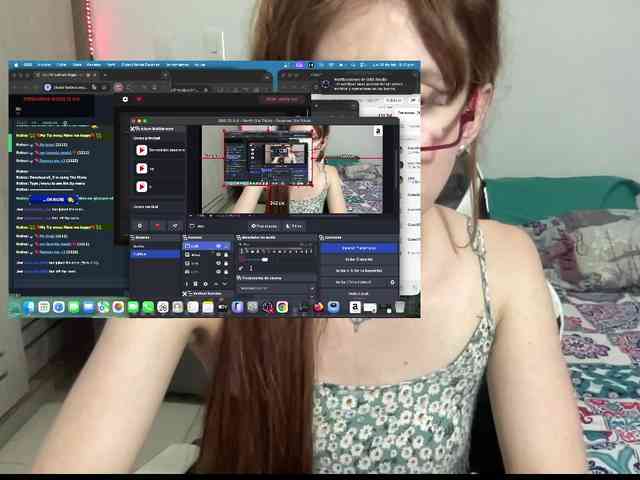Open source properties gear in Fuentes toolbar
Screen dimensions: 640x480
coord(205,284)
